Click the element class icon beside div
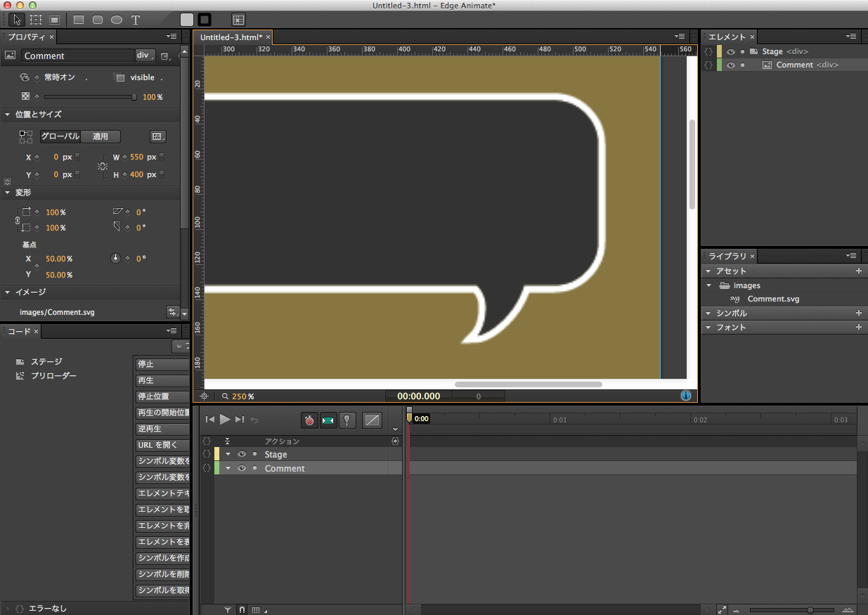Viewport: 868px width, 615px height. [x=165, y=56]
